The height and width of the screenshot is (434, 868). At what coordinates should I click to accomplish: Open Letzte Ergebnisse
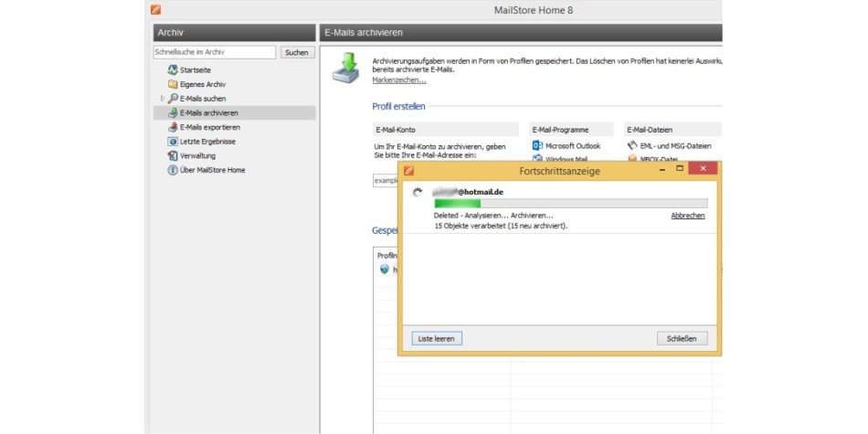click(x=206, y=142)
